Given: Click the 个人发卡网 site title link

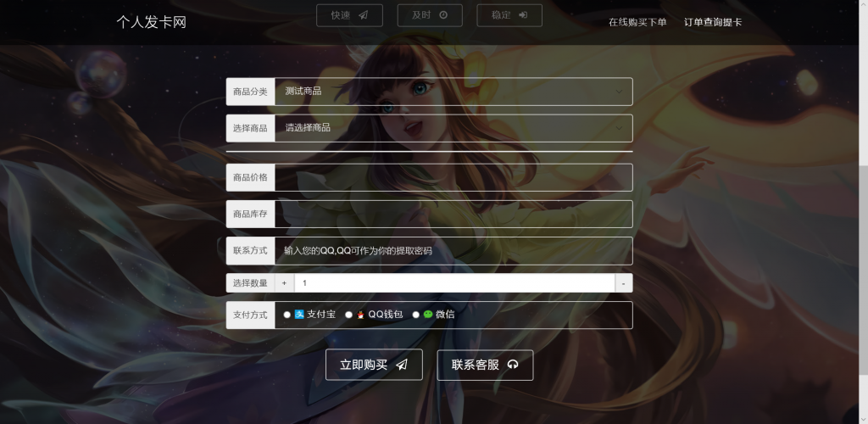Looking at the screenshot, I should 151,22.
